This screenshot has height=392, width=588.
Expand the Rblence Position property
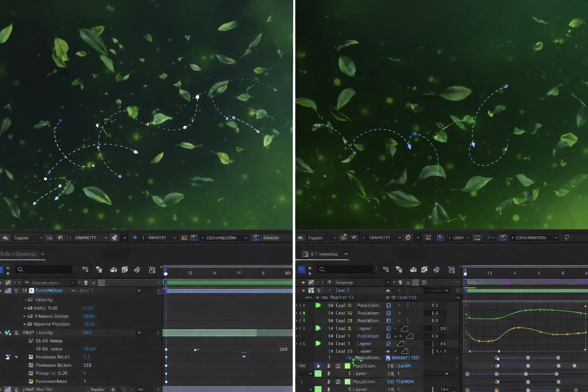[24, 324]
